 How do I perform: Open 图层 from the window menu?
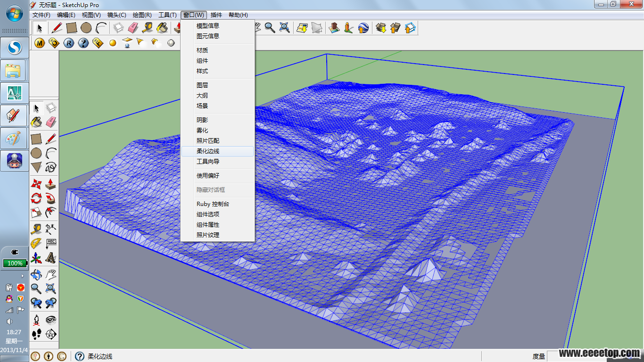tap(218, 85)
